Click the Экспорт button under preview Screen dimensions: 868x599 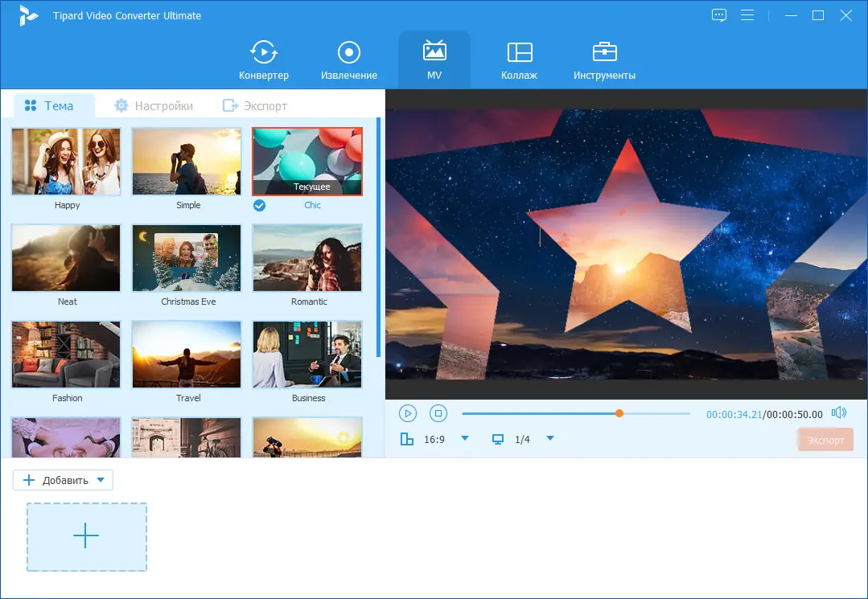point(825,441)
